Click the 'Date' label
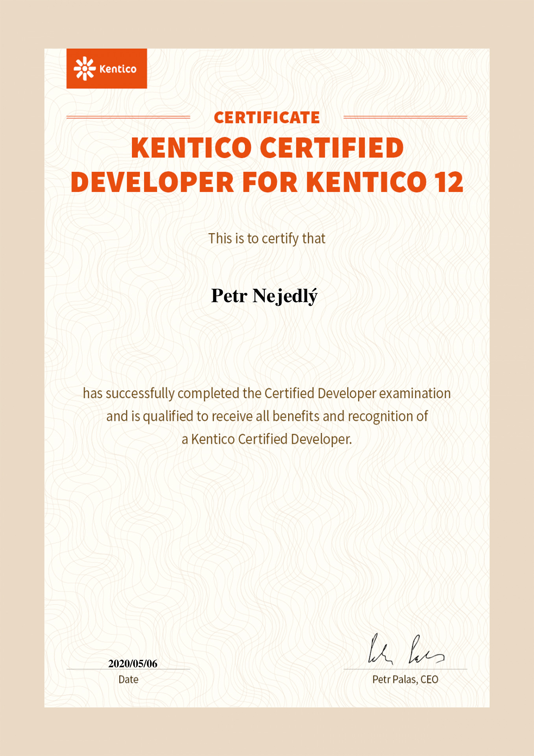This screenshot has width=534, height=756. click(x=128, y=680)
